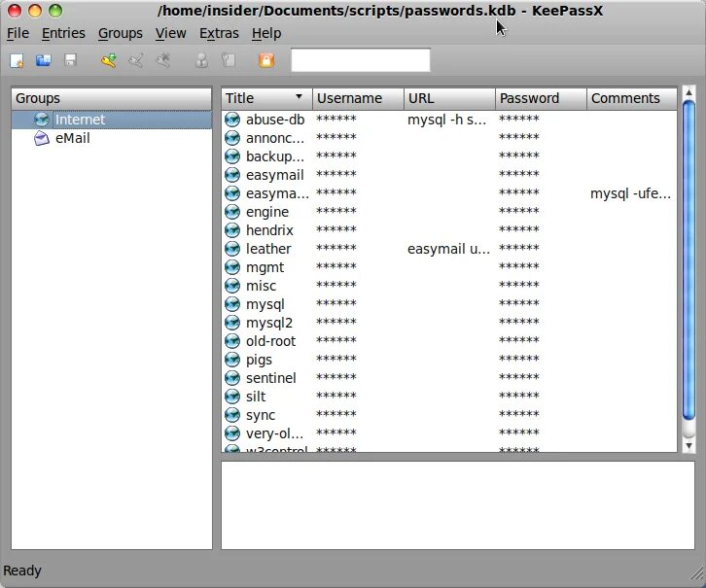Click the Username column header
This screenshot has width=706, height=588.
pos(359,98)
